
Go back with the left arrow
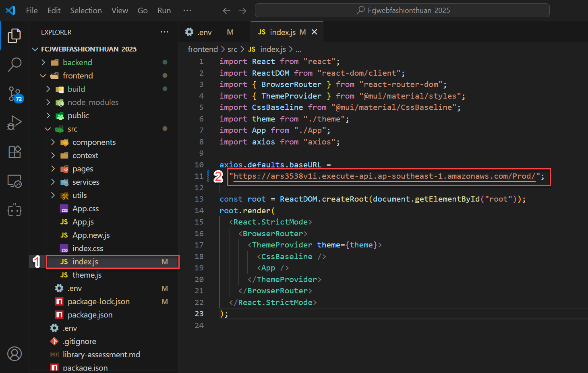pos(227,11)
